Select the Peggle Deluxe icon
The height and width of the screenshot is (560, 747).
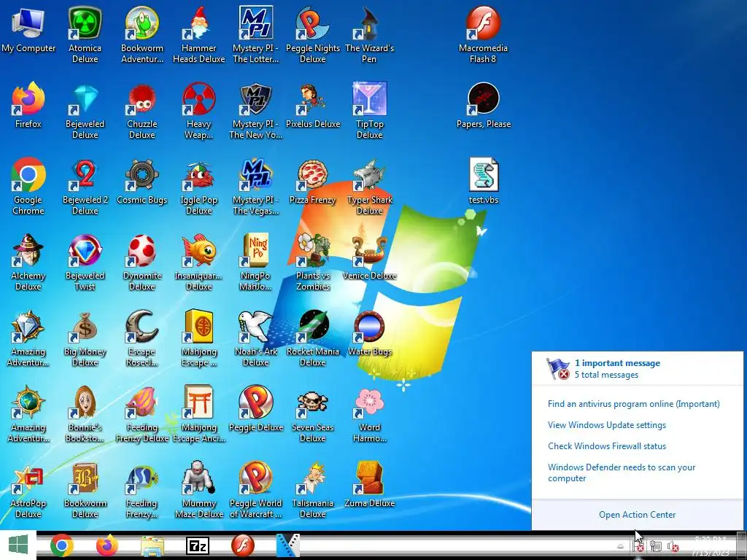(x=256, y=402)
